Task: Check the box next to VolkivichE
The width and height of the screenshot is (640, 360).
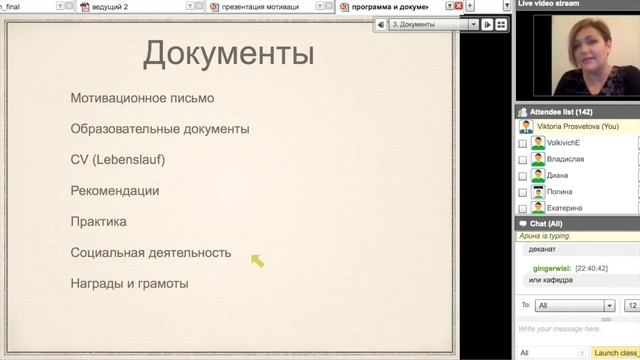Action: [522, 144]
